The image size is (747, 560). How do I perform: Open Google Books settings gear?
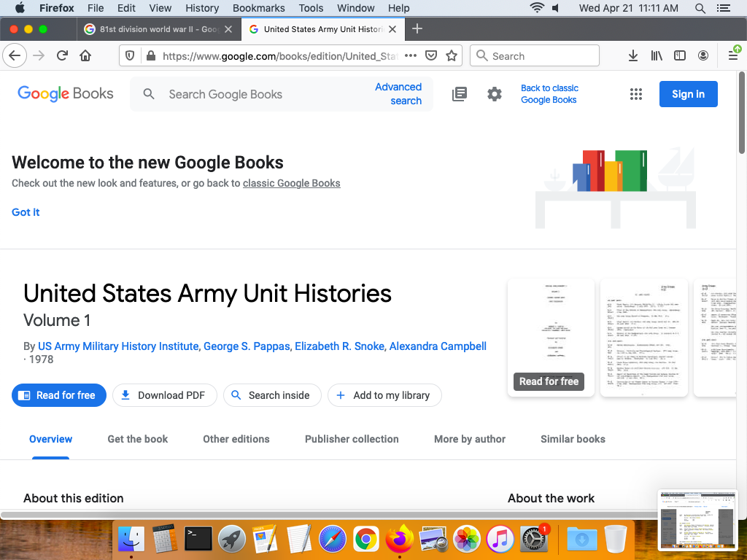pyautogui.click(x=495, y=94)
